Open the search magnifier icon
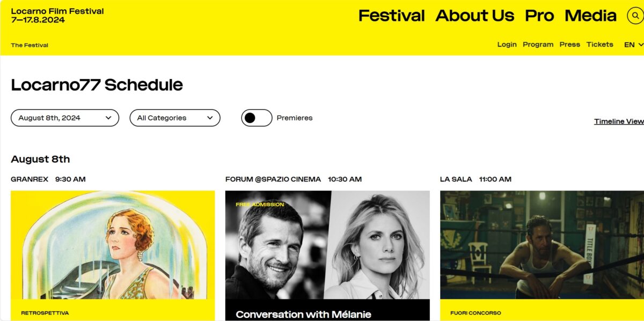644x321 pixels. pyautogui.click(x=635, y=16)
